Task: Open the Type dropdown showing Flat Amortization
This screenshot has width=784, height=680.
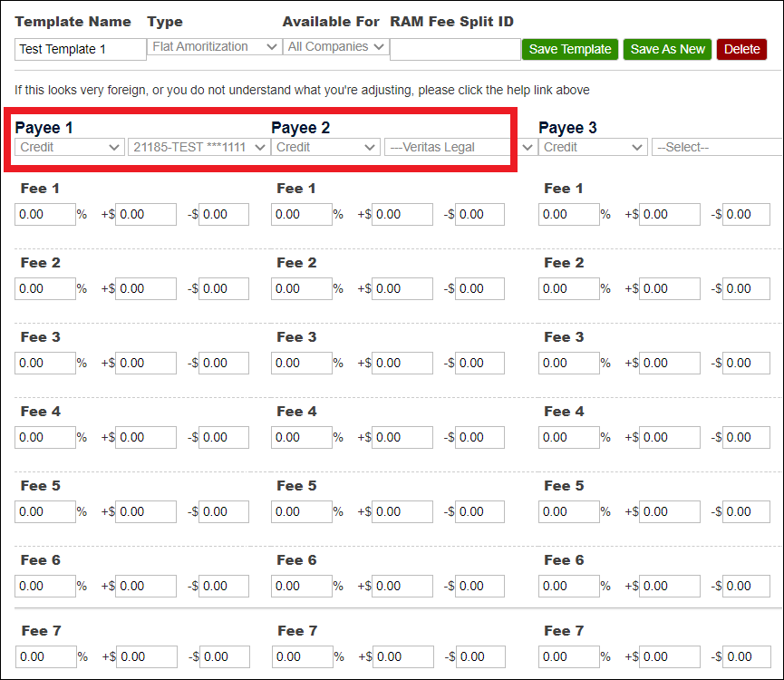Action: [213, 46]
